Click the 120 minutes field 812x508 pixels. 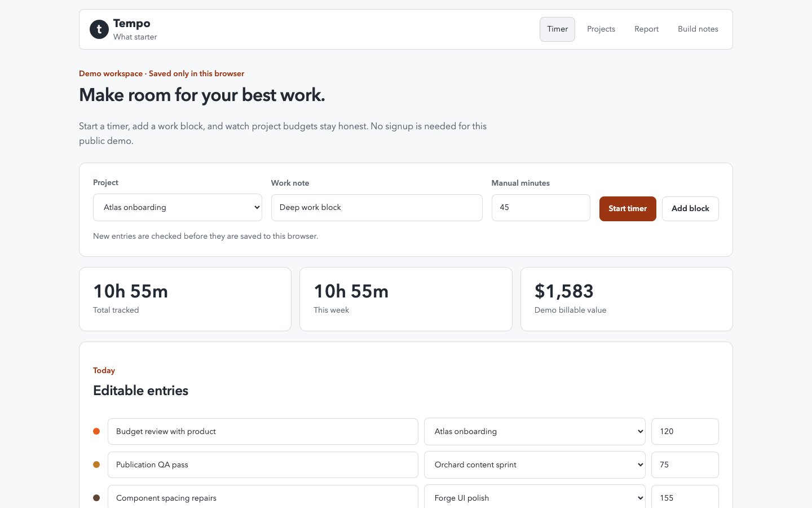[685, 431]
